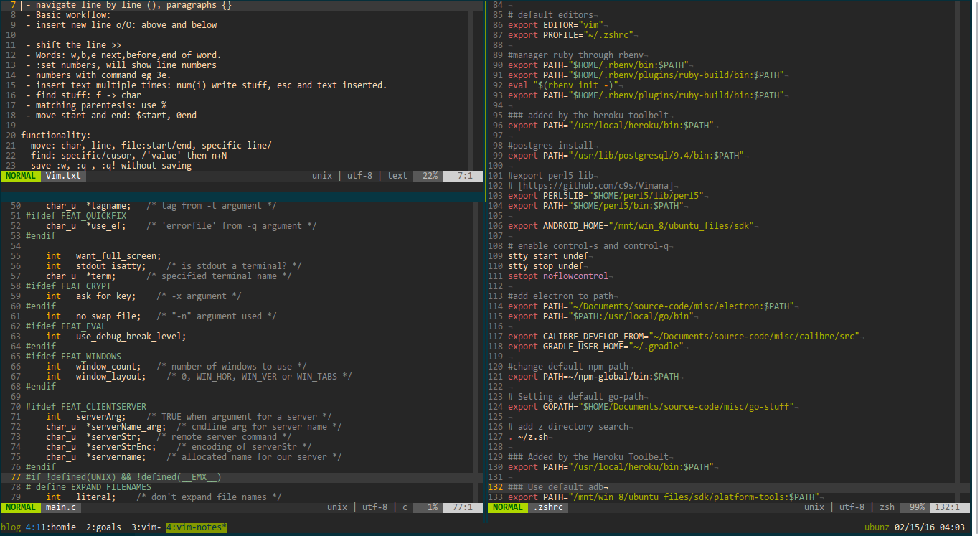Switch to tmux window 3:vim-
Image resolution: width=980 pixels, height=536 pixels.
[x=146, y=527]
